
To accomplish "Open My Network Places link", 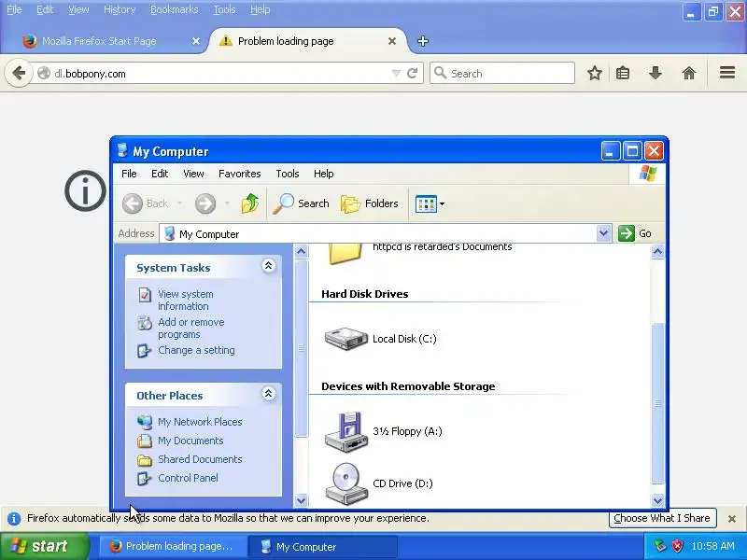I will pyautogui.click(x=200, y=422).
